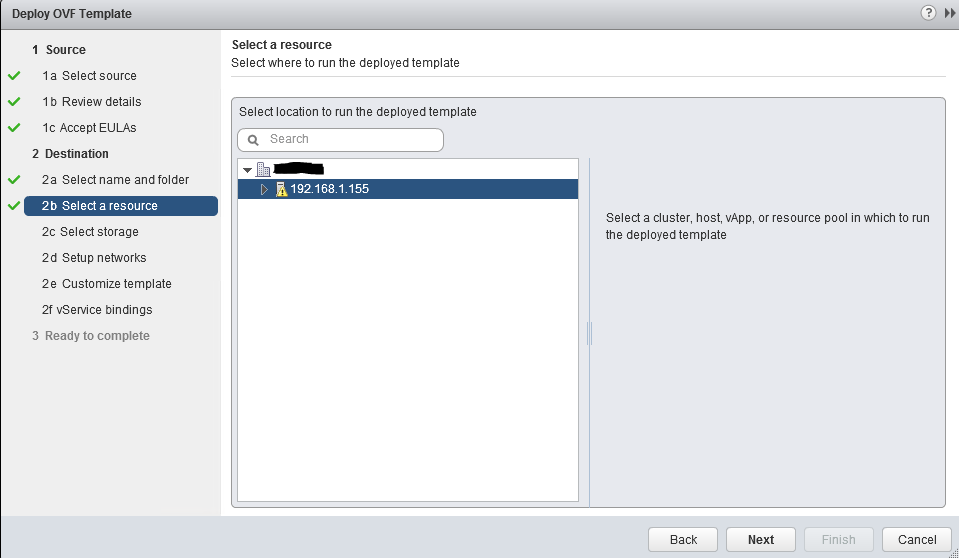The width and height of the screenshot is (959, 558).
Task: Click the magnifier icon in search box
Action: (253, 140)
